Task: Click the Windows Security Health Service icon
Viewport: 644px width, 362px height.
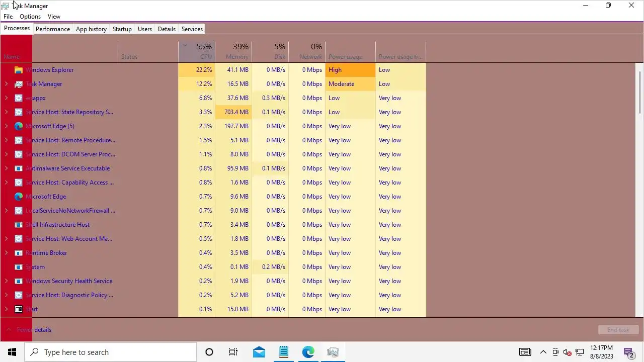Action: point(19,281)
